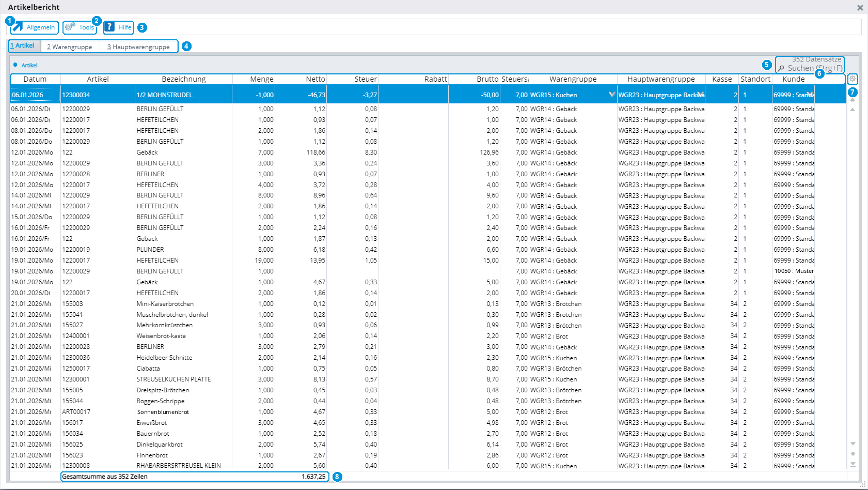Switch to the 3 Hauptwarengruppe tab
Image resolution: width=868 pixels, height=490 pixels.
pos(138,47)
